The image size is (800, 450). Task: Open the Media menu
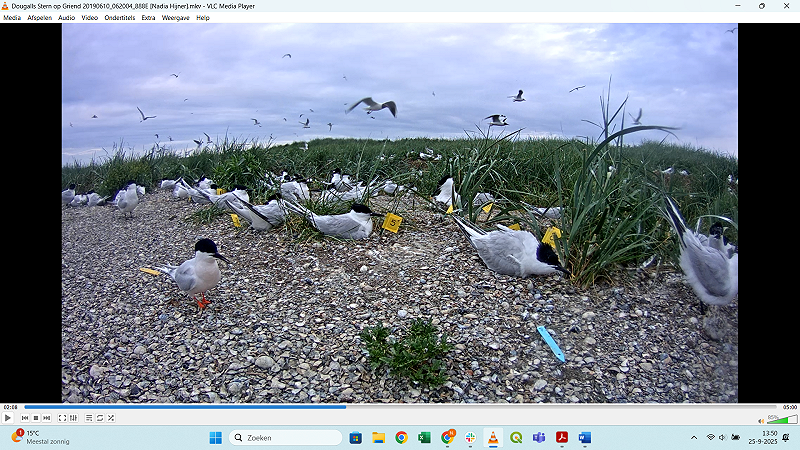coord(12,18)
